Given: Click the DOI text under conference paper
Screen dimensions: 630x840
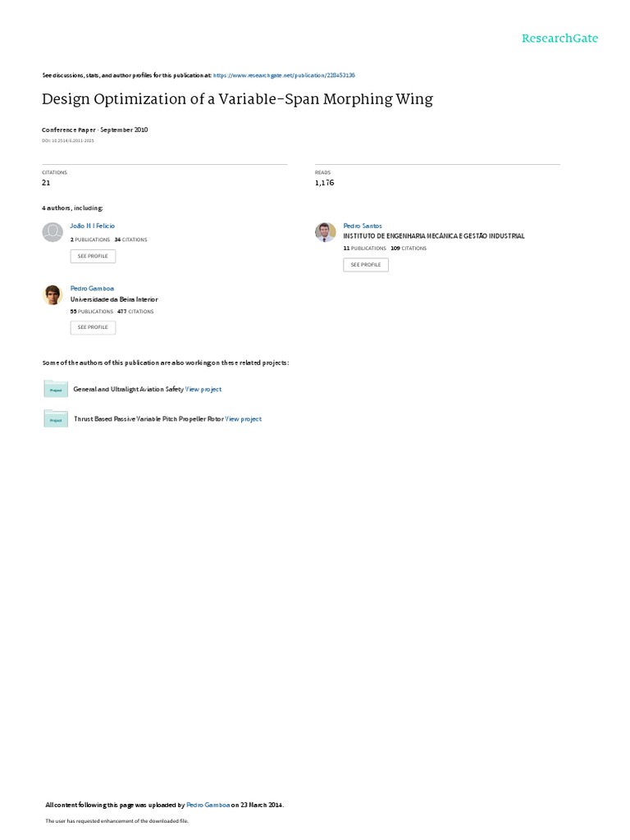Looking at the screenshot, I should pyautogui.click(x=68, y=141).
